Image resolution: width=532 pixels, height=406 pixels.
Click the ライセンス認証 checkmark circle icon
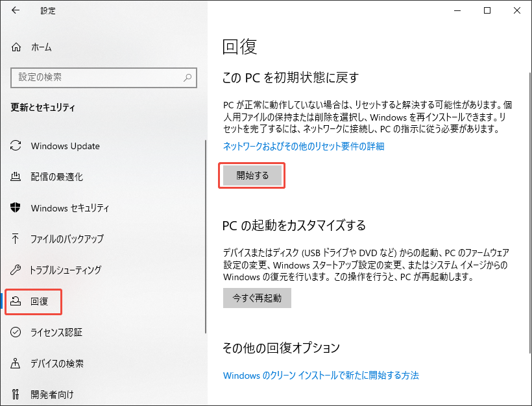pos(16,332)
